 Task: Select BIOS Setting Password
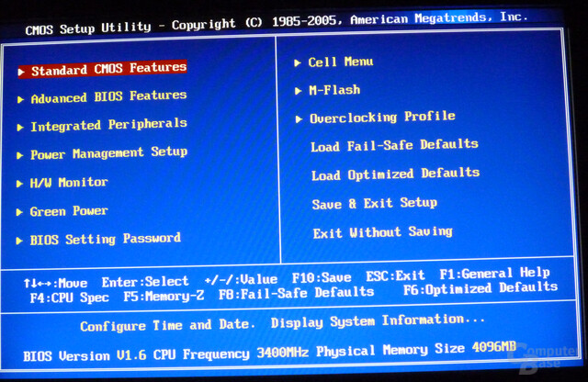(106, 239)
